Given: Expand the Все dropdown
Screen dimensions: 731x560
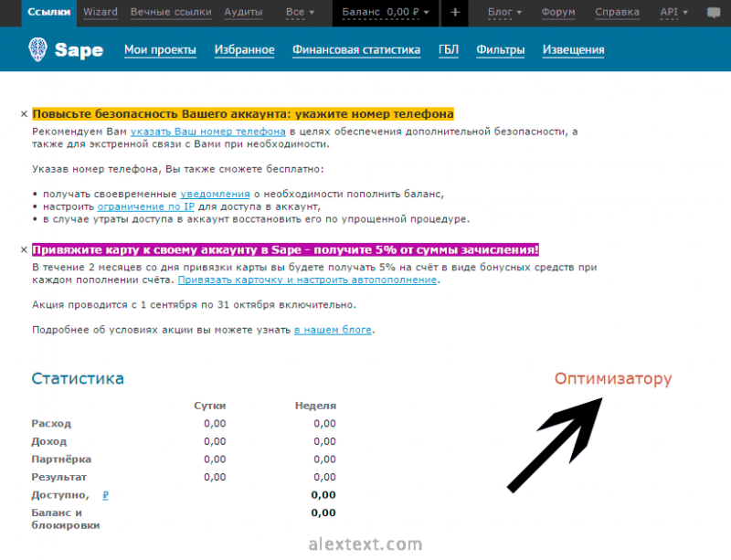Looking at the screenshot, I should pyautogui.click(x=300, y=12).
